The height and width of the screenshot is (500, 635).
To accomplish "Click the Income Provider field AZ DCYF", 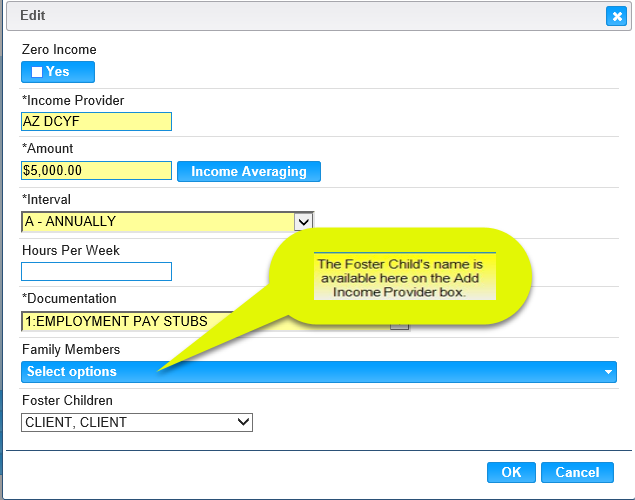I will (96, 121).
